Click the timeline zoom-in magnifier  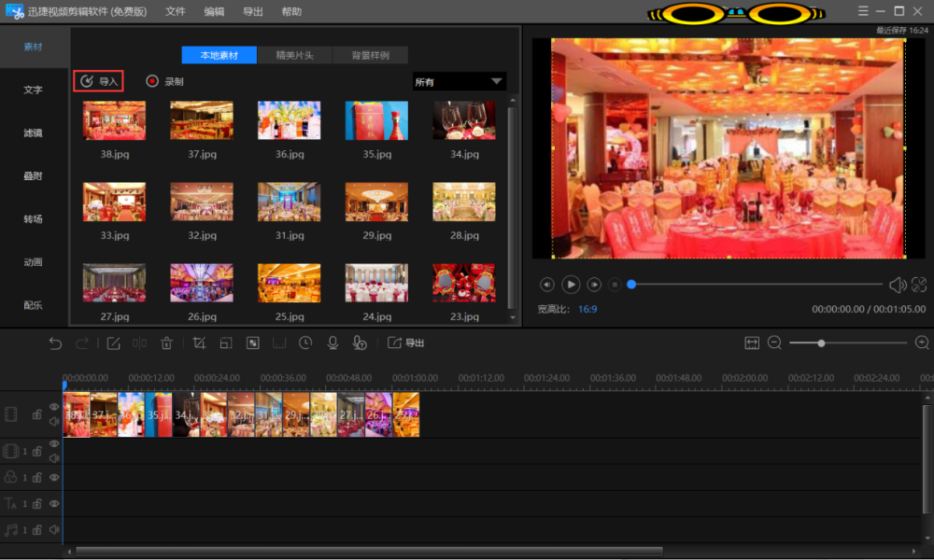pyautogui.click(x=922, y=343)
